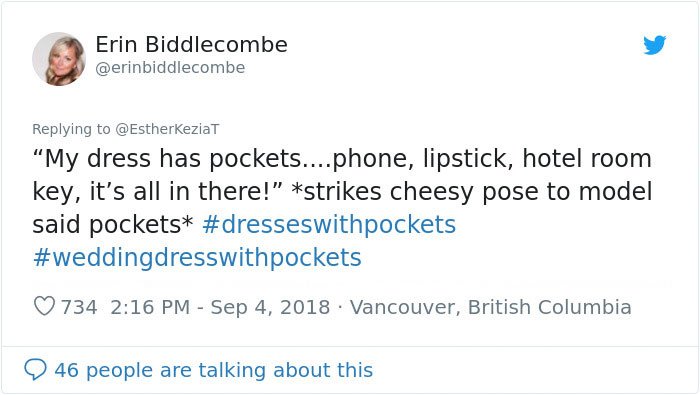Click the speech bubble conversation icon
The height and width of the screenshot is (395, 700).
click(x=35, y=370)
